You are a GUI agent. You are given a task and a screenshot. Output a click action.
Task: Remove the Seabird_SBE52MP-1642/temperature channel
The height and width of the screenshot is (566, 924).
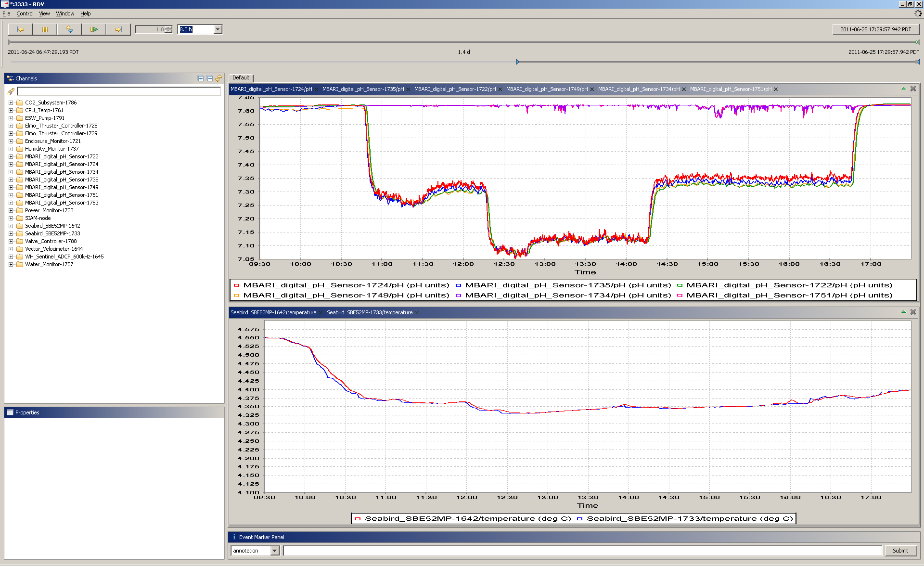pyautogui.click(x=321, y=312)
